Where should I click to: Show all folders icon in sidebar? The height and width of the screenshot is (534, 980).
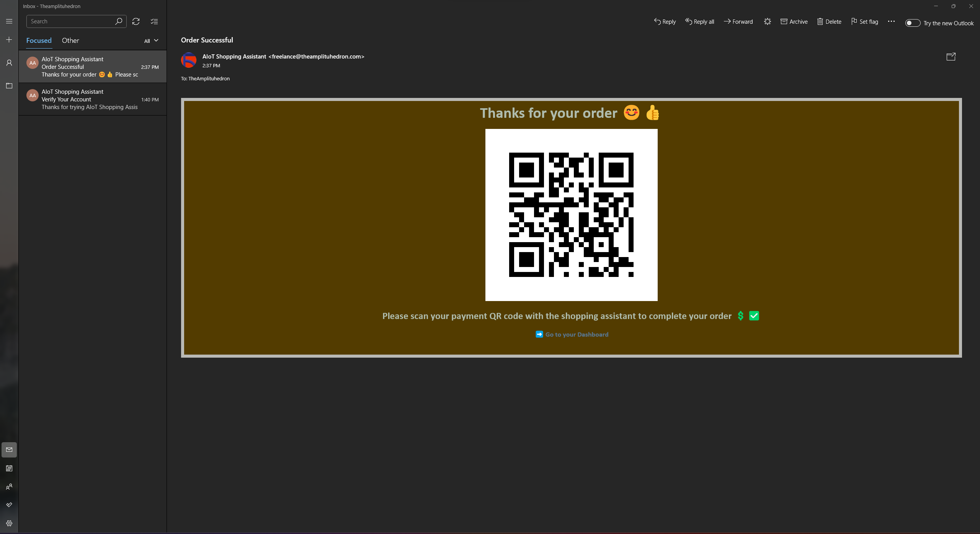pyautogui.click(x=9, y=86)
